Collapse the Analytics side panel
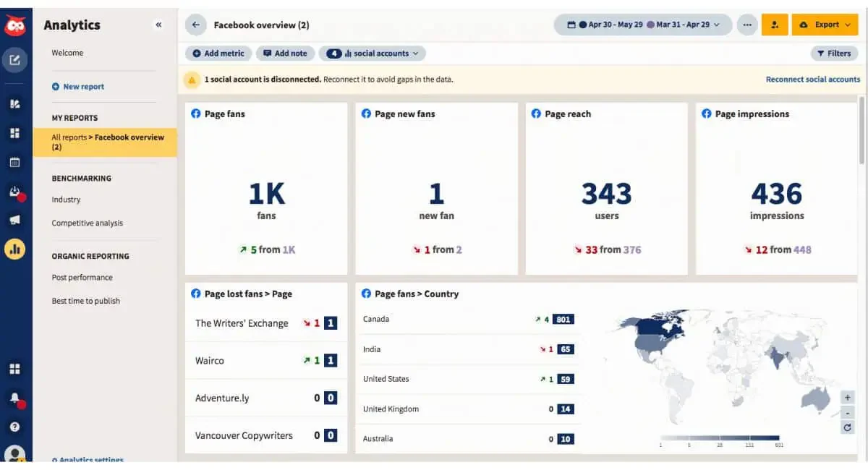This screenshot has height=470, width=868. click(x=158, y=25)
